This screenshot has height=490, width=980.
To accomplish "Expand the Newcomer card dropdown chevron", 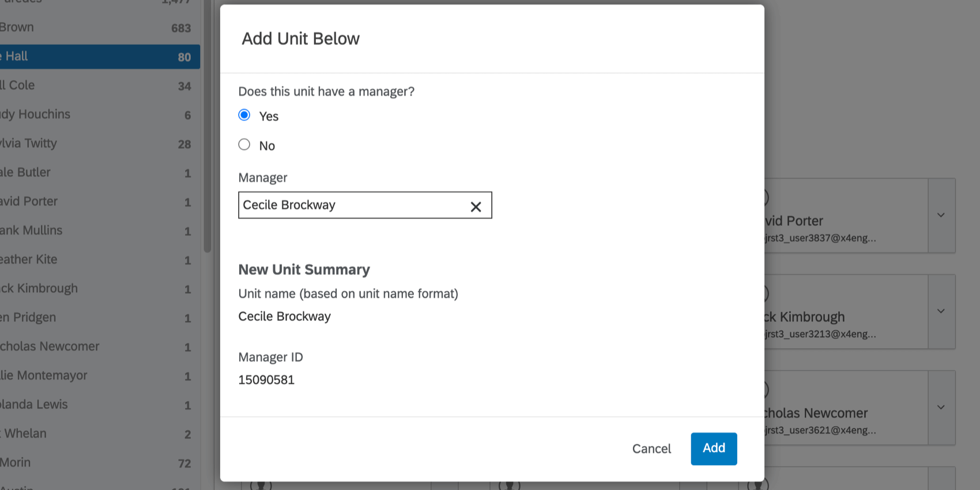I will [x=941, y=408].
